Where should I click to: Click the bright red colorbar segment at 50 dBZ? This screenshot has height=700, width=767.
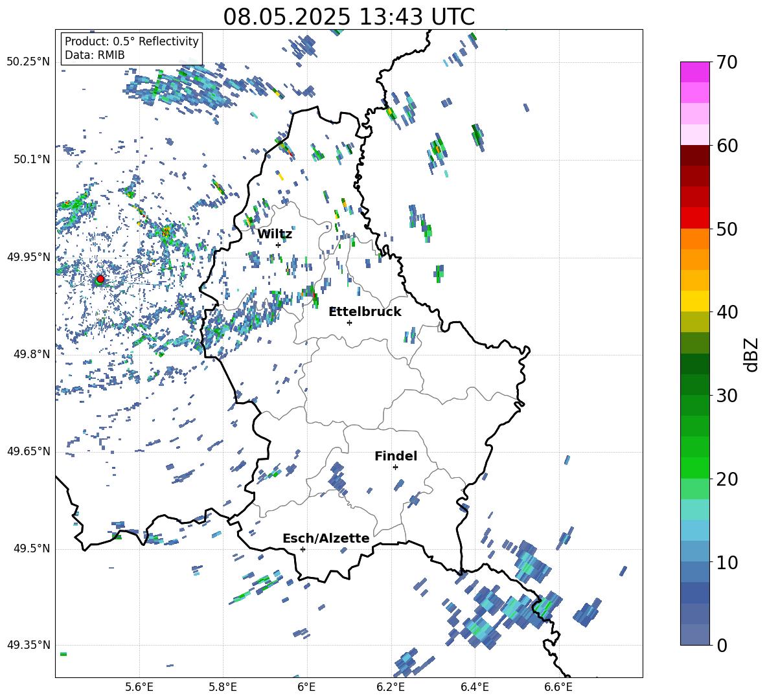694,218
